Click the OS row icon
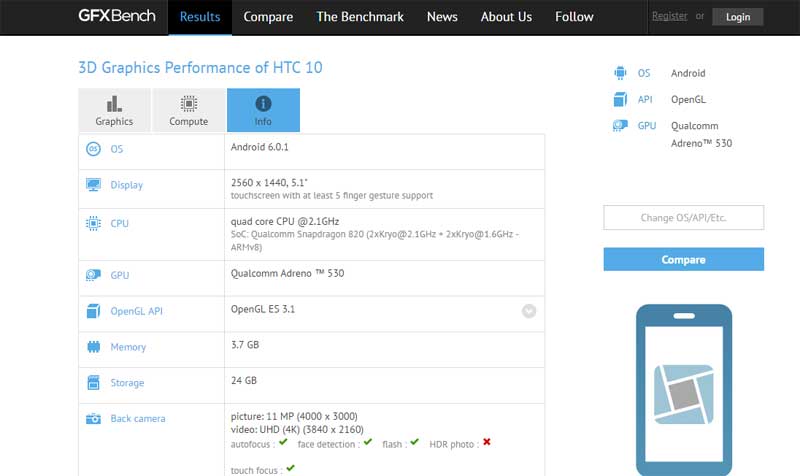Viewport: 800px width, 476px height. coord(93,149)
